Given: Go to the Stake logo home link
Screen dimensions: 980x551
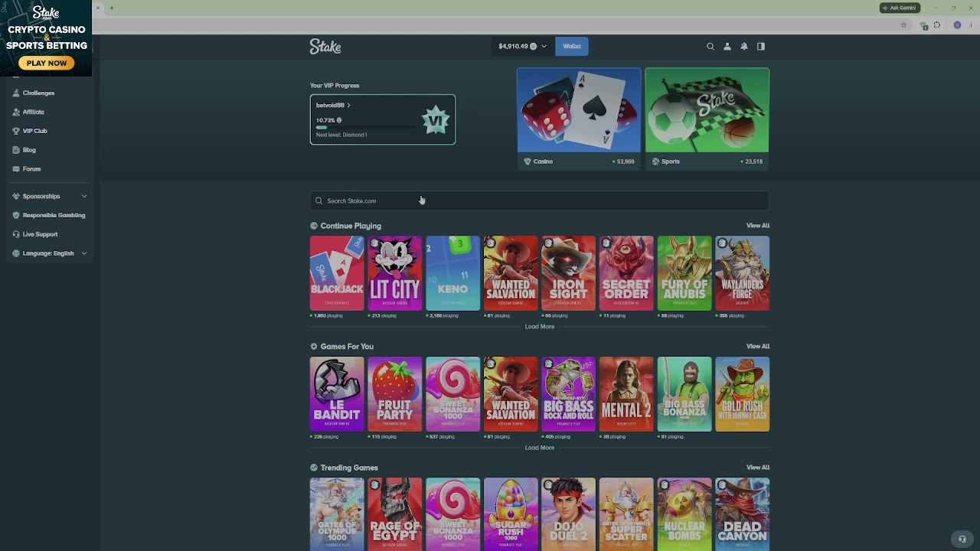Looking at the screenshot, I should click(325, 47).
